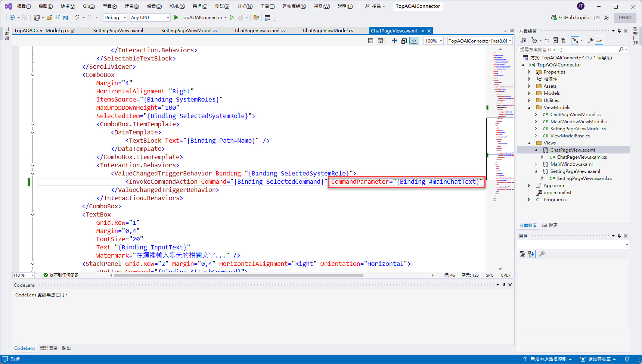Click the save all files icon
642x364 pixels.
point(66,18)
